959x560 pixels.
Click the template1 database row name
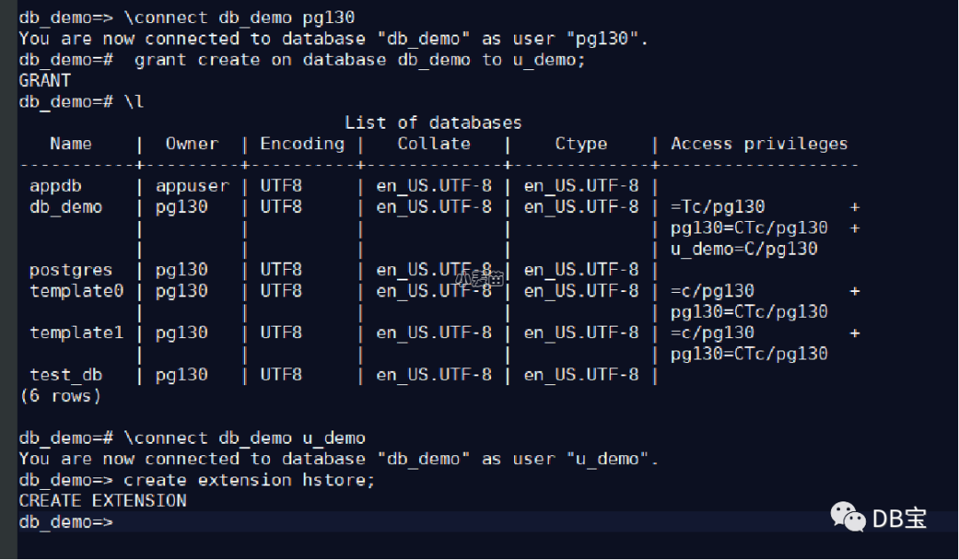click(x=76, y=333)
